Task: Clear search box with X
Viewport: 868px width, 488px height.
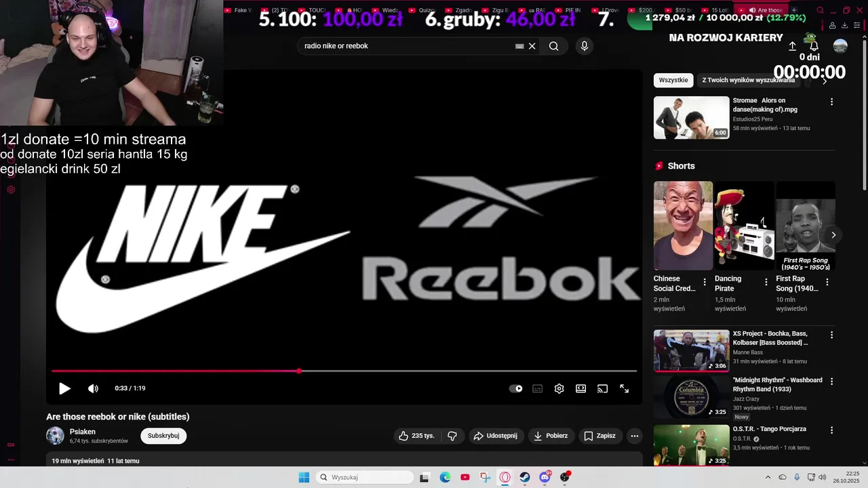Action: (532, 46)
